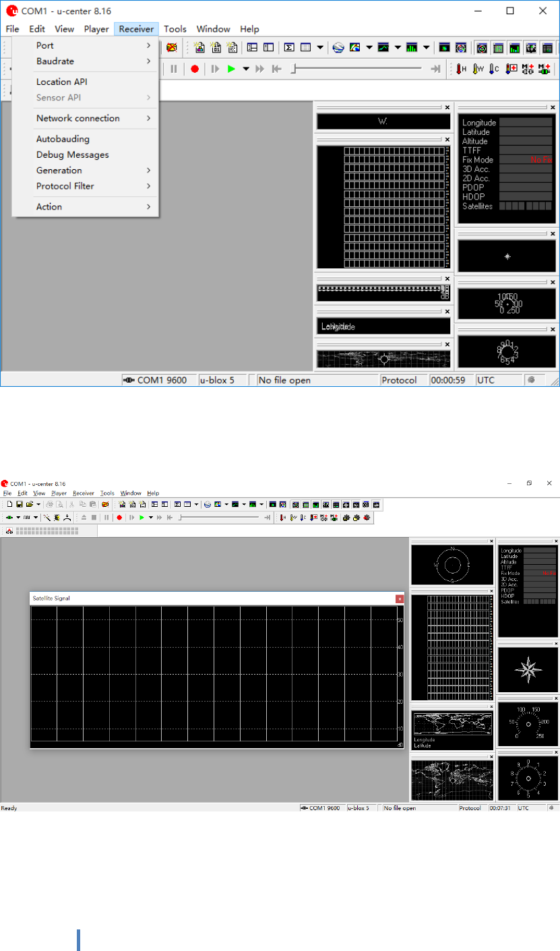
Task: Open View menu in the Satellite Signal window
Action: (39, 493)
